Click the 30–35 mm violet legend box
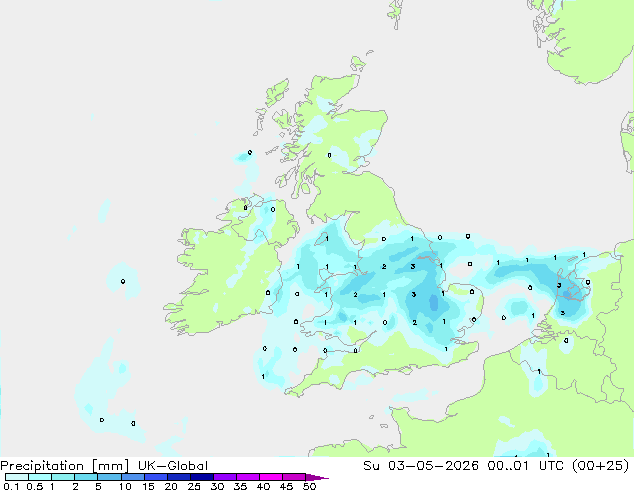The image size is (634, 490). 224,477
